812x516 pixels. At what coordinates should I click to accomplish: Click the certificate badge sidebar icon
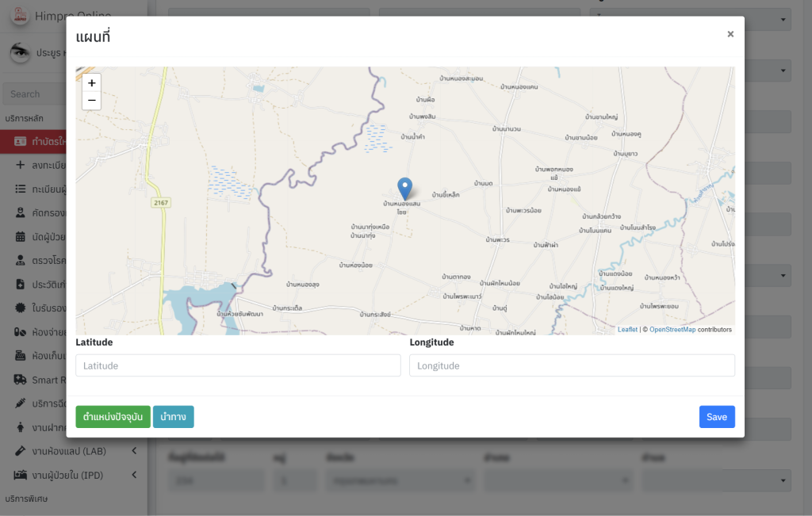(20, 308)
